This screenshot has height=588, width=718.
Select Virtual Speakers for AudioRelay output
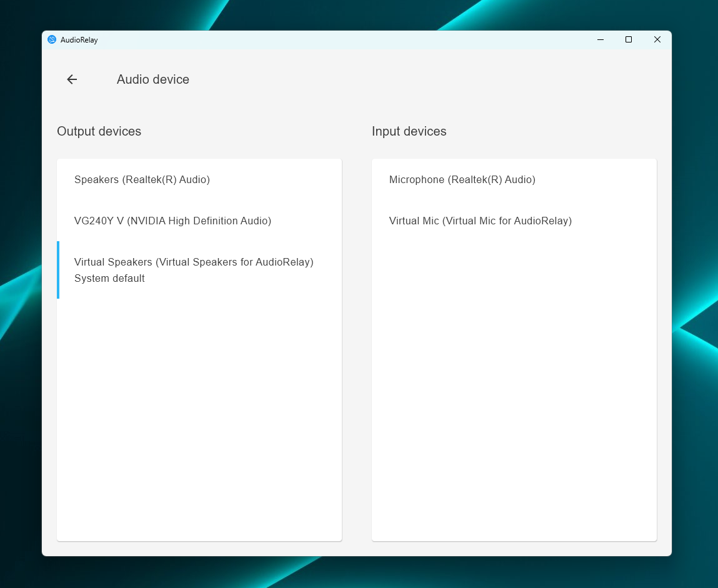pyautogui.click(x=199, y=270)
